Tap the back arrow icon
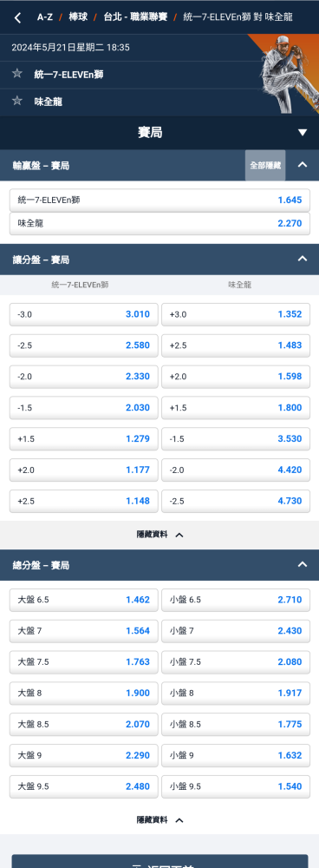The width and height of the screenshot is (319, 868). click(x=17, y=17)
